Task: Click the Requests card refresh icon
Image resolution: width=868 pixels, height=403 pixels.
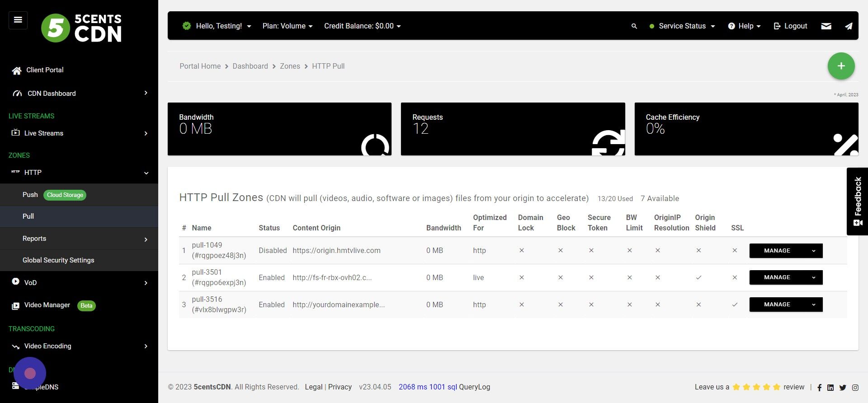Action: [609, 143]
